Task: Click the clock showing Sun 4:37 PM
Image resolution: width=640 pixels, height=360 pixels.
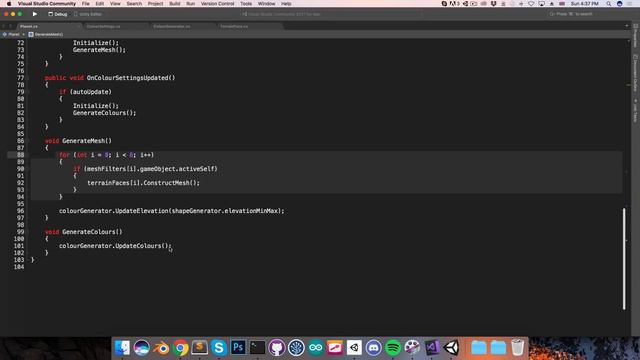Action: click(584, 4)
